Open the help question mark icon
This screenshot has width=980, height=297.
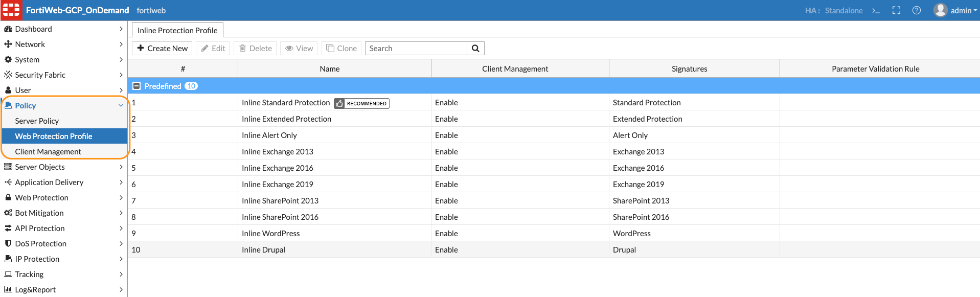(917, 10)
